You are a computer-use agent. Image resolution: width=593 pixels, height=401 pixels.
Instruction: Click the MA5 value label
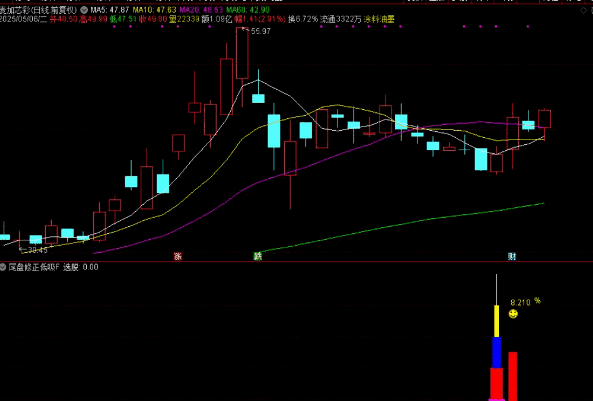point(110,10)
